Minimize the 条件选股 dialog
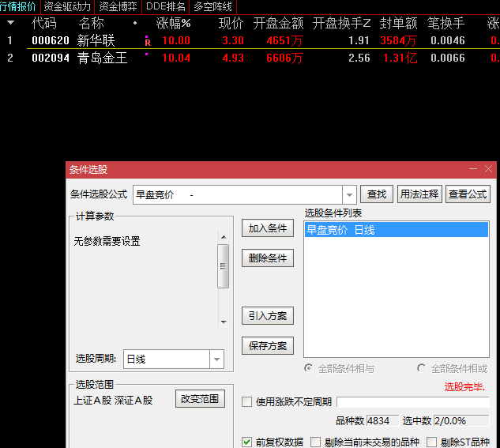500x448 pixels. [473, 169]
